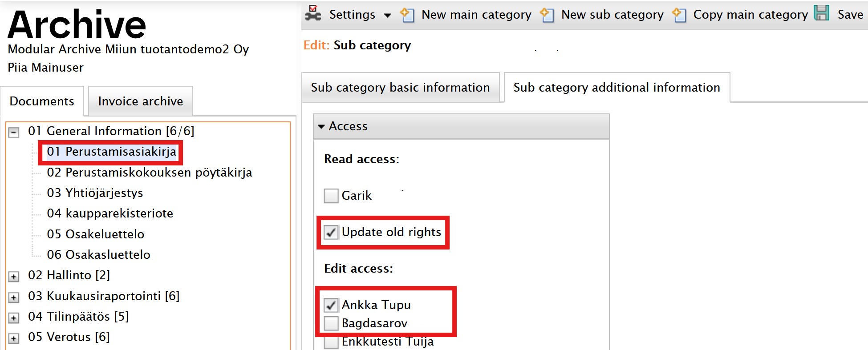Select 05 Osakeluettelo sub category
The height and width of the screenshot is (350, 868).
tap(95, 234)
